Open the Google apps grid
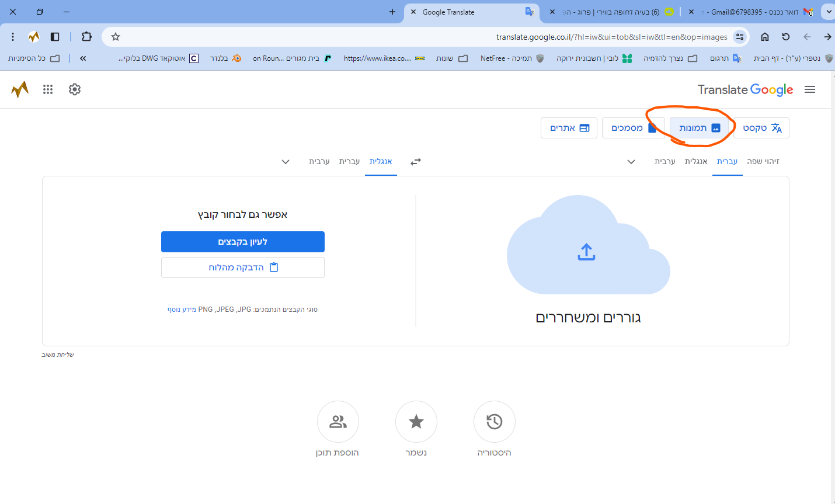 coord(47,89)
